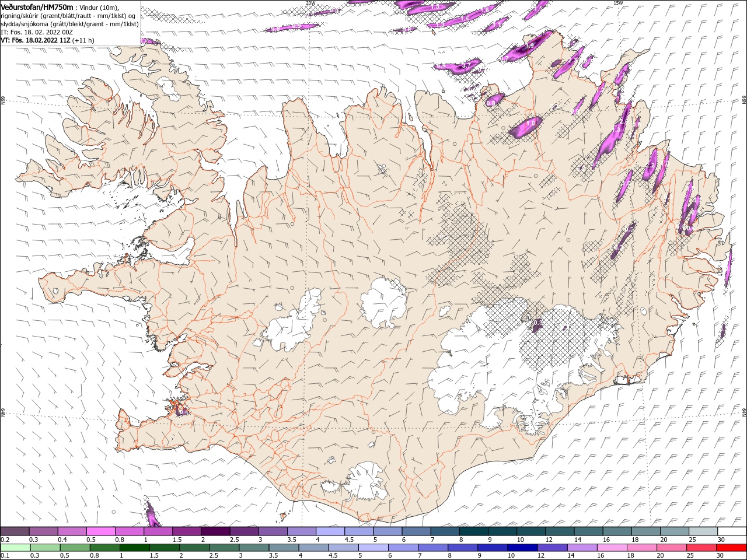Click the Veðurstofan/HM750m title text
The width and height of the screenshot is (747, 560).
[x=37, y=6]
